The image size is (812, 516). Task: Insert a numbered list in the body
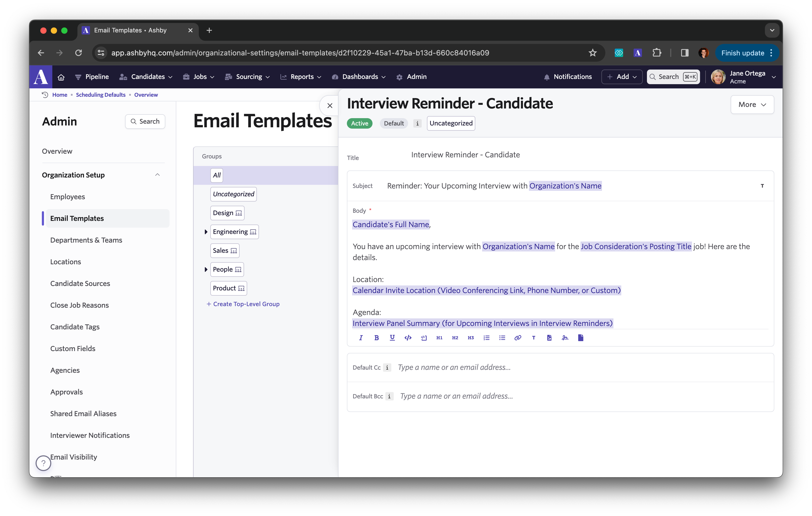point(486,338)
